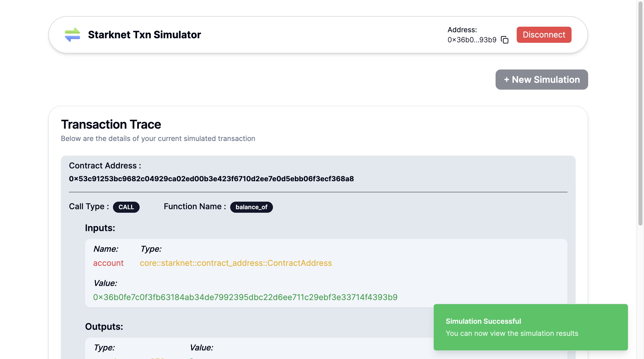Start a New Simulation
The height and width of the screenshot is (359, 644).
click(542, 80)
